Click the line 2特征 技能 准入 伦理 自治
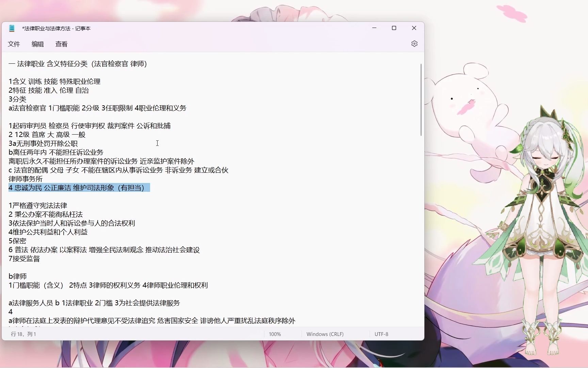This screenshot has height=368, width=588. pos(49,90)
